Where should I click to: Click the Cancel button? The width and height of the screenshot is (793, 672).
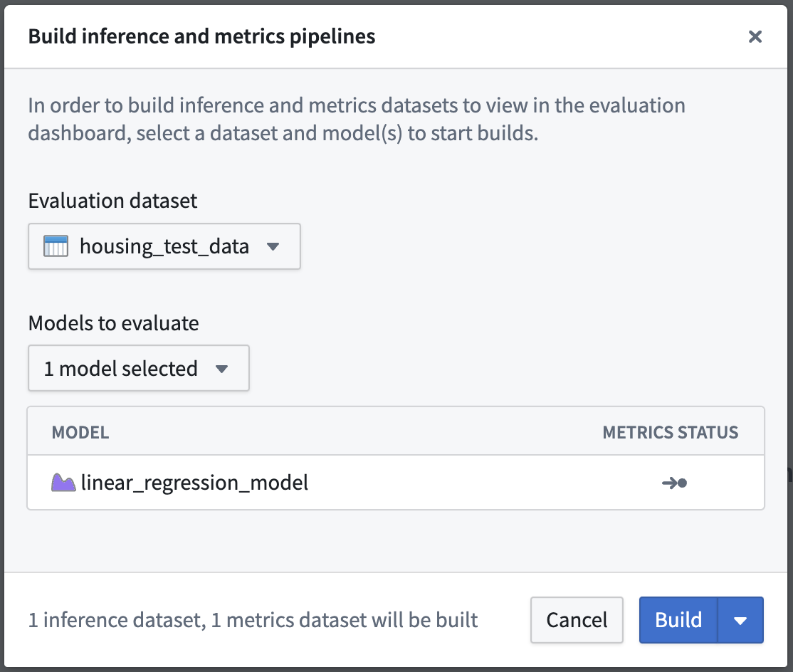click(x=577, y=620)
